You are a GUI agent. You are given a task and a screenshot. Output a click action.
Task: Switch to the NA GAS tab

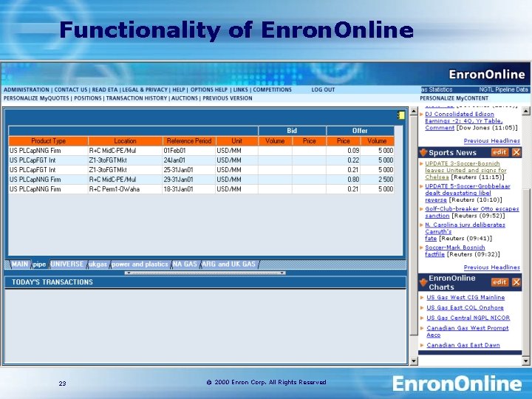pyautogui.click(x=185, y=265)
